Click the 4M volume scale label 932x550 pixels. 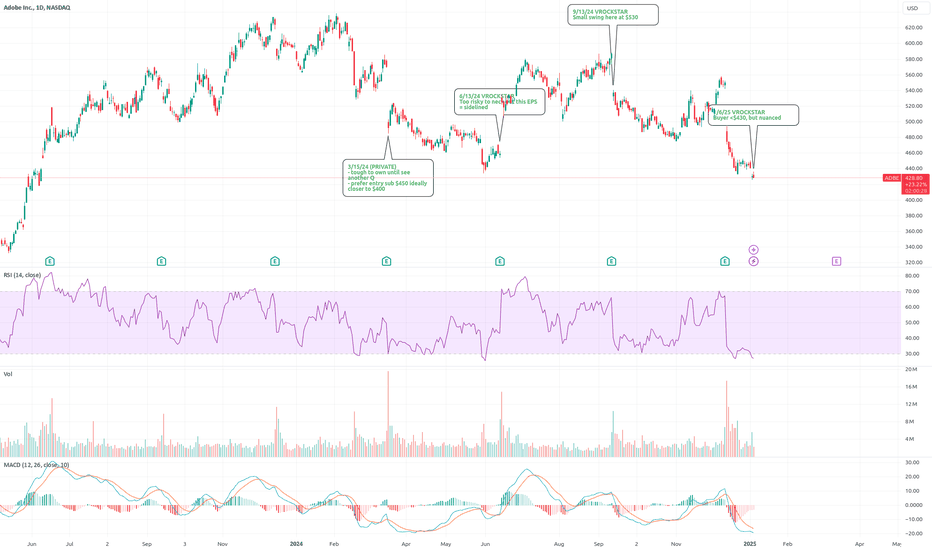coord(909,439)
